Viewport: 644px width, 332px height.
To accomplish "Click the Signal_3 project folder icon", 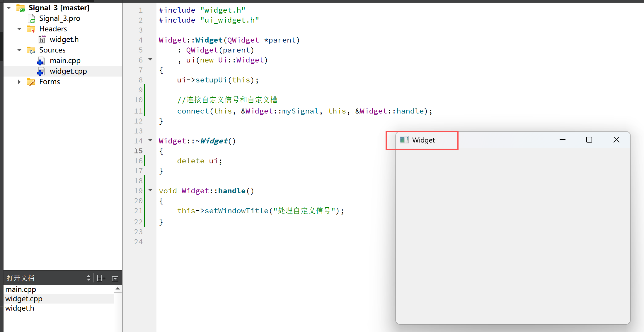I will point(21,8).
